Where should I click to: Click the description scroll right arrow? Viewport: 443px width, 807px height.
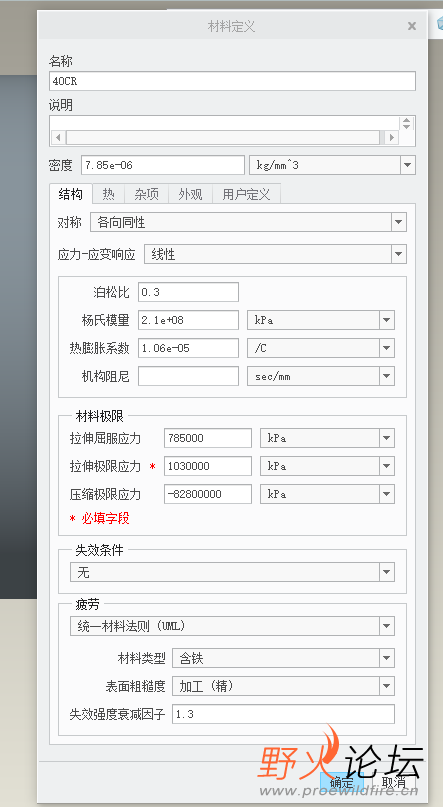pos(392,137)
